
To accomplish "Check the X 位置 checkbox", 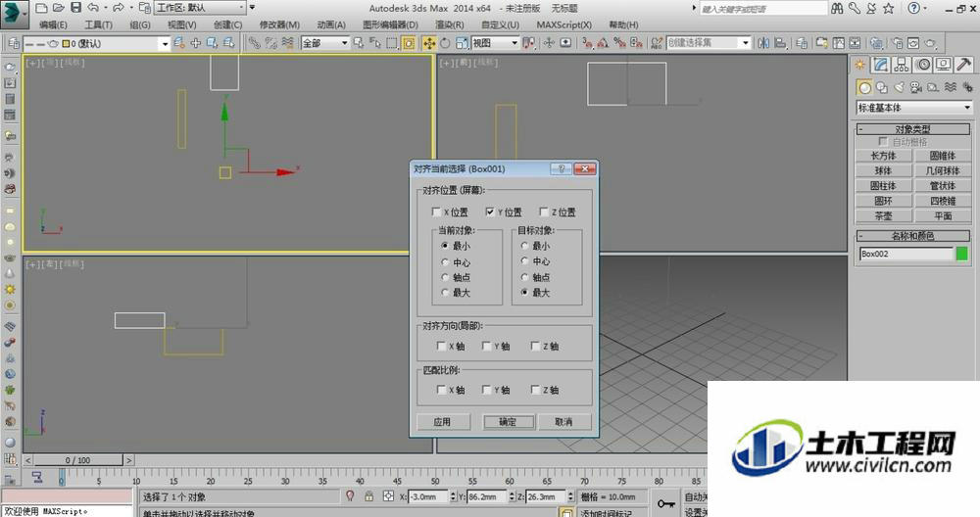I will pos(436,212).
